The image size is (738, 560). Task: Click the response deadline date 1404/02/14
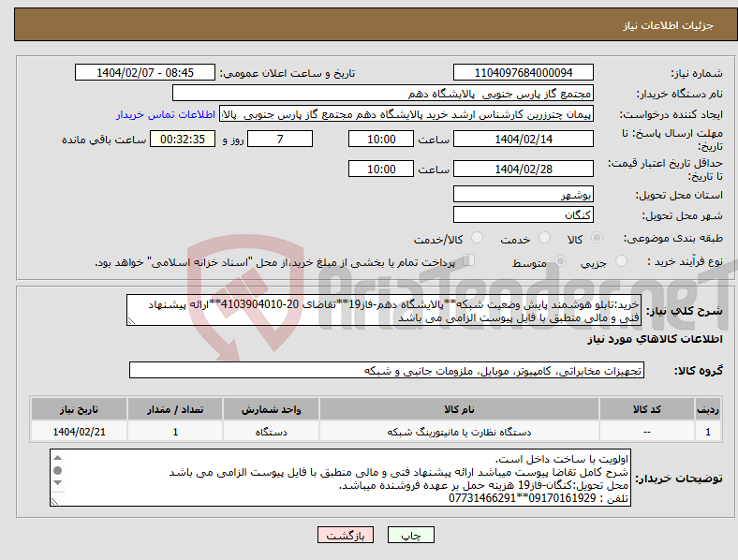(x=523, y=139)
